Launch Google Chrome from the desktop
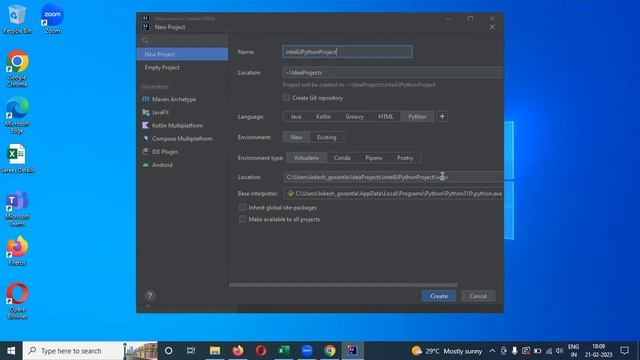 pyautogui.click(x=17, y=69)
